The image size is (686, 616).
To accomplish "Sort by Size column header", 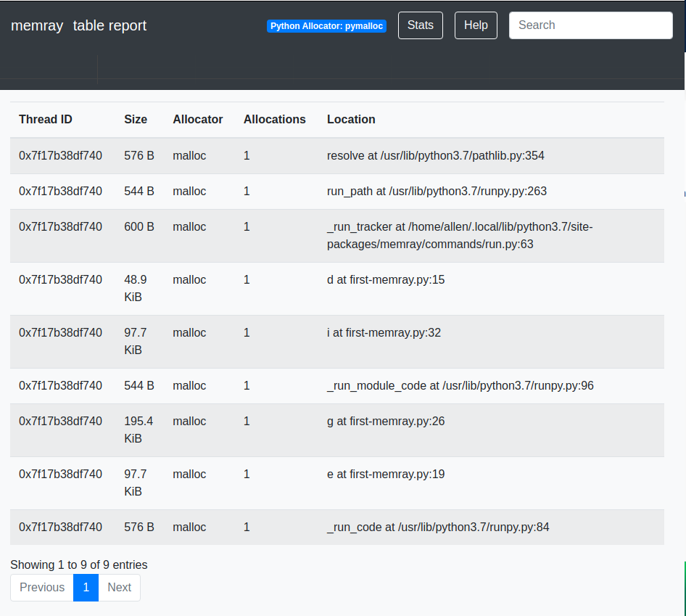I will pos(136,119).
